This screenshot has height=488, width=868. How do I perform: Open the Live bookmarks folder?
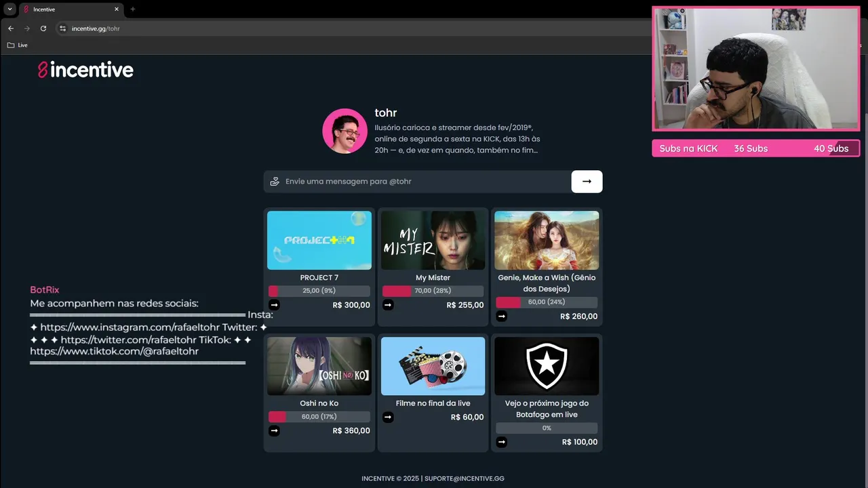(x=18, y=45)
